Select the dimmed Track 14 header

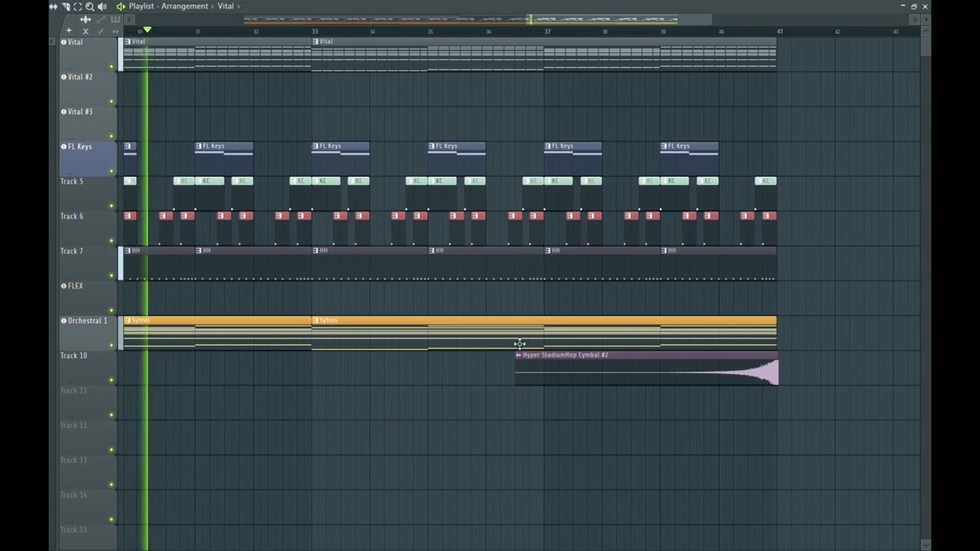click(x=88, y=507)
